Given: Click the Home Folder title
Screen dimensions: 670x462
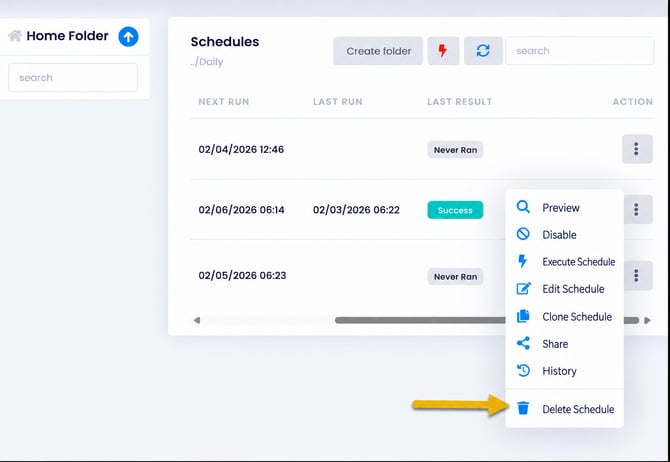Looking at the screenshot, I should [68, 36].
